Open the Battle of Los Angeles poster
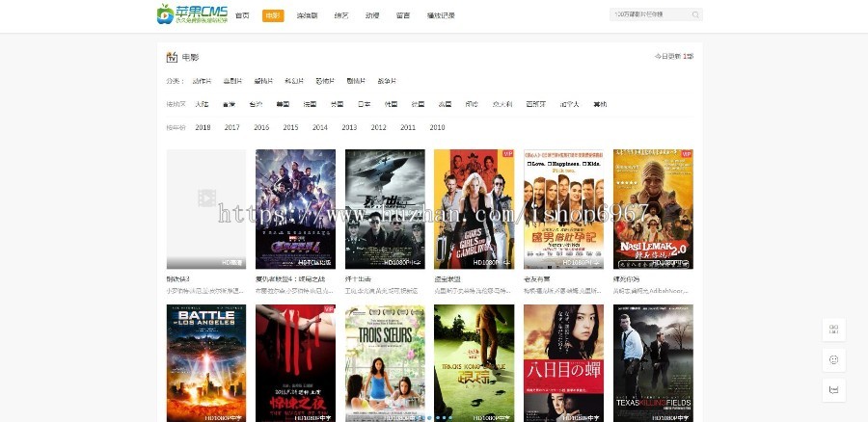The height and width of the screenshot is (422, 868). tap(206, 363)
